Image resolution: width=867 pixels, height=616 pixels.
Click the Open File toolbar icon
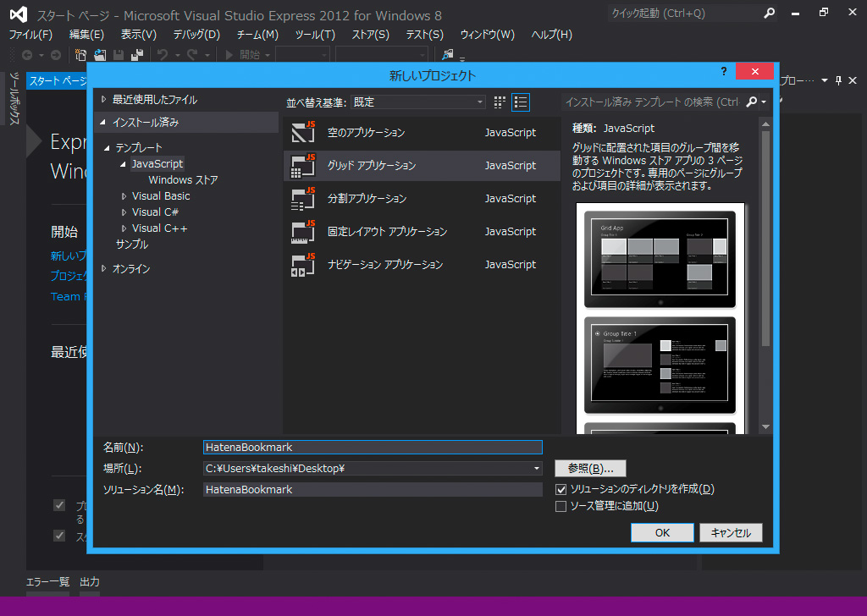[100, 55]
